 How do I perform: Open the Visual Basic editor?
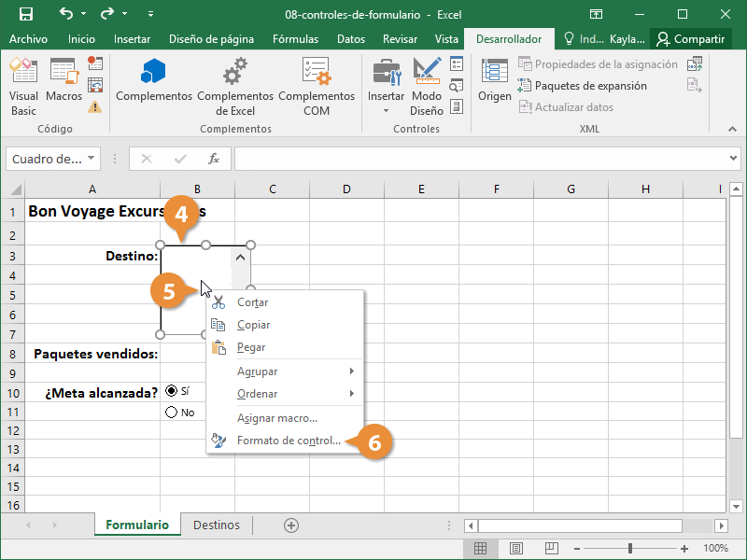point(23,87)
